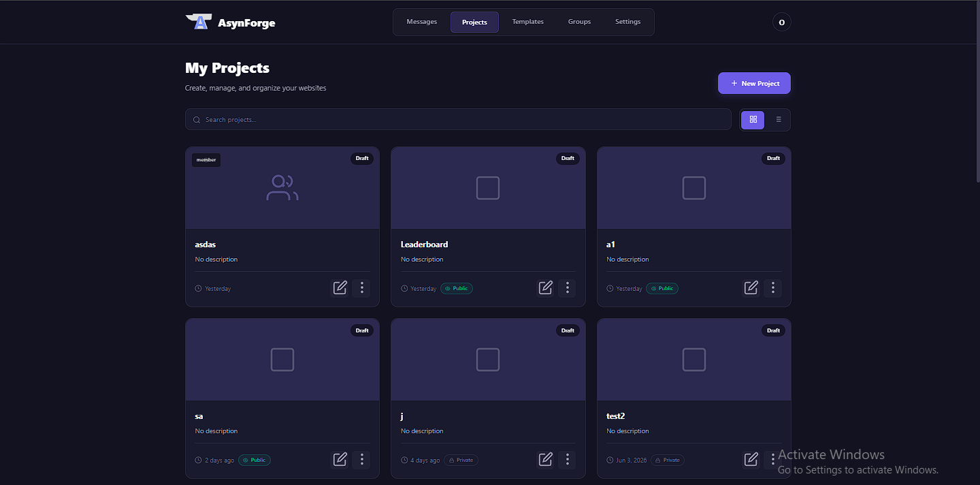Open the Settings tab
This screenshot has height=485, width=980.
point(628,22)
